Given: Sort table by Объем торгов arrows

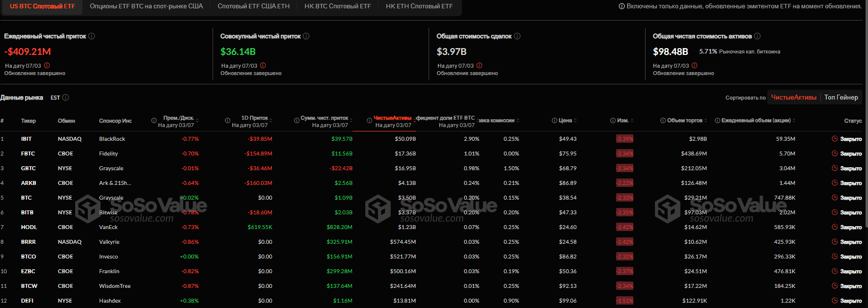Looking at the screenshot, I should click(706, 121).
